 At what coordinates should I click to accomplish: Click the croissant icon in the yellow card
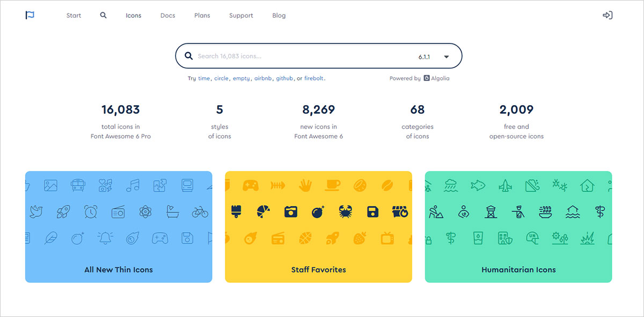point(264,211)
